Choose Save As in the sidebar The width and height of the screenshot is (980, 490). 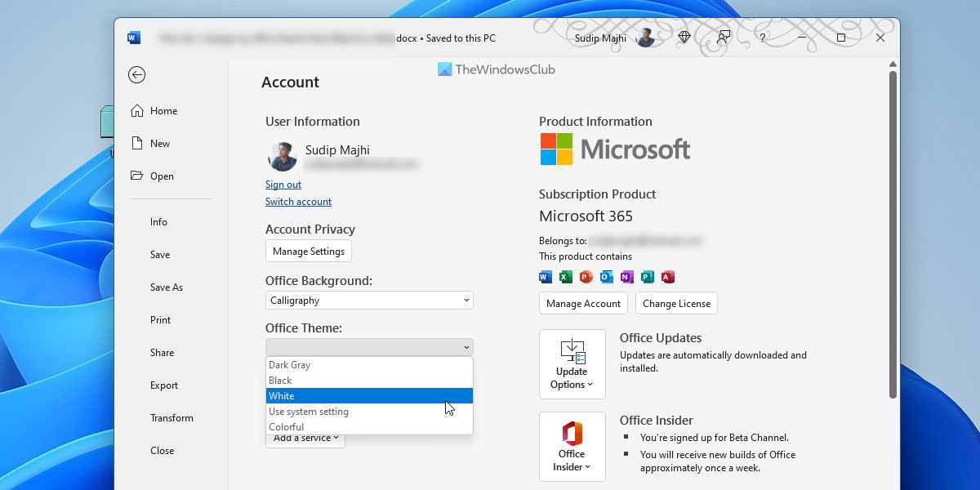[167, 287]
